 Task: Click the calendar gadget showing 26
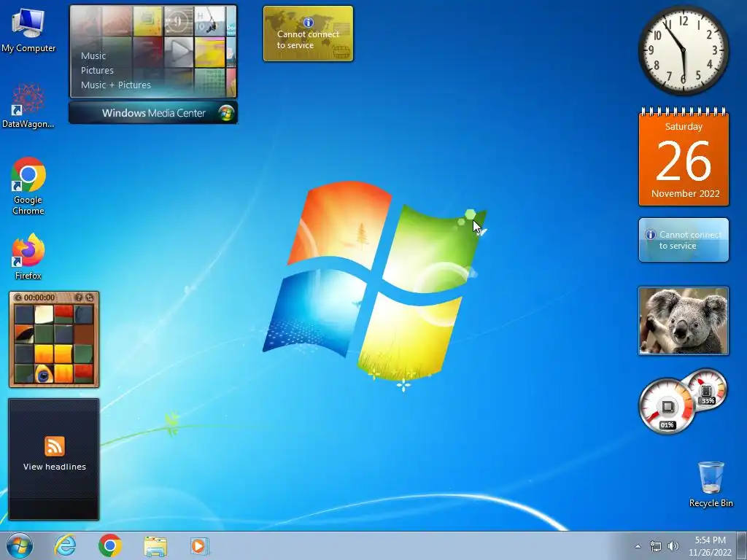coord(684,157)
